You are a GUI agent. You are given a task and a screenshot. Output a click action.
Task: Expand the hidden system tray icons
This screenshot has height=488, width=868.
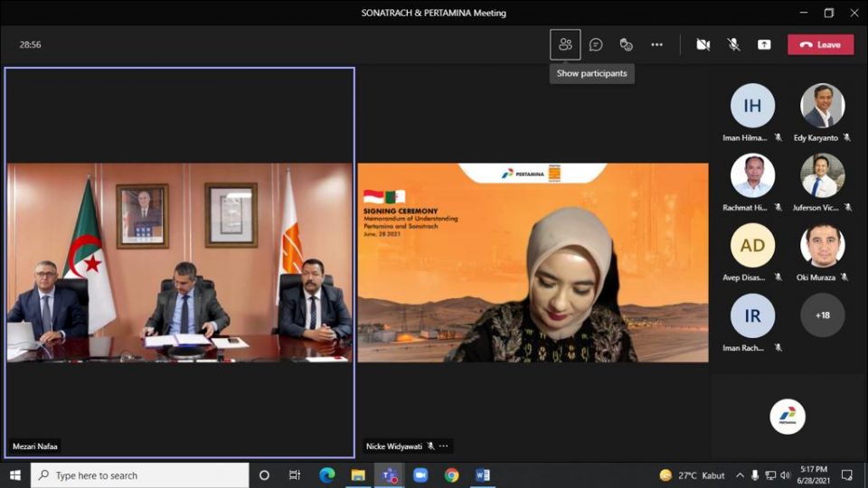[740, 475]
